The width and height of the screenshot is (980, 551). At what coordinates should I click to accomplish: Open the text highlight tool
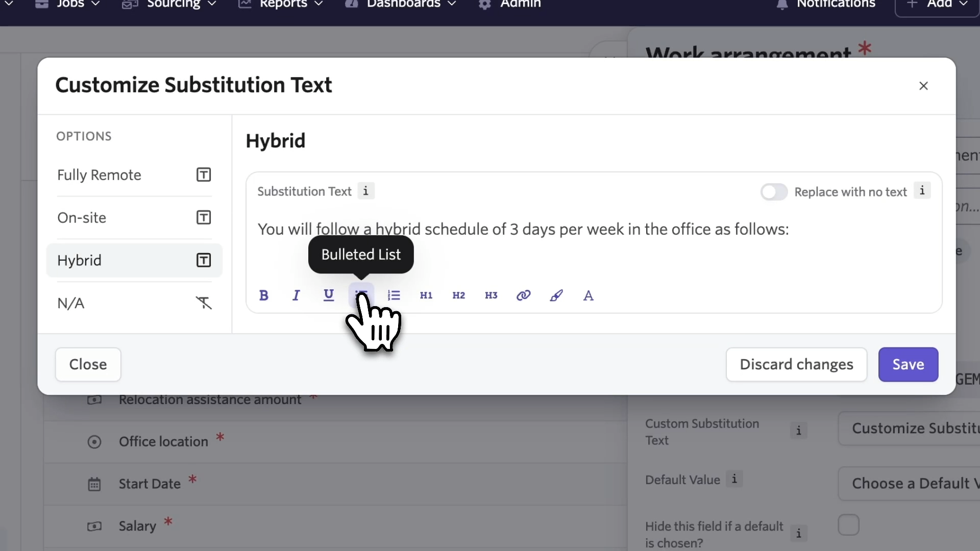[x=556, y=295]
